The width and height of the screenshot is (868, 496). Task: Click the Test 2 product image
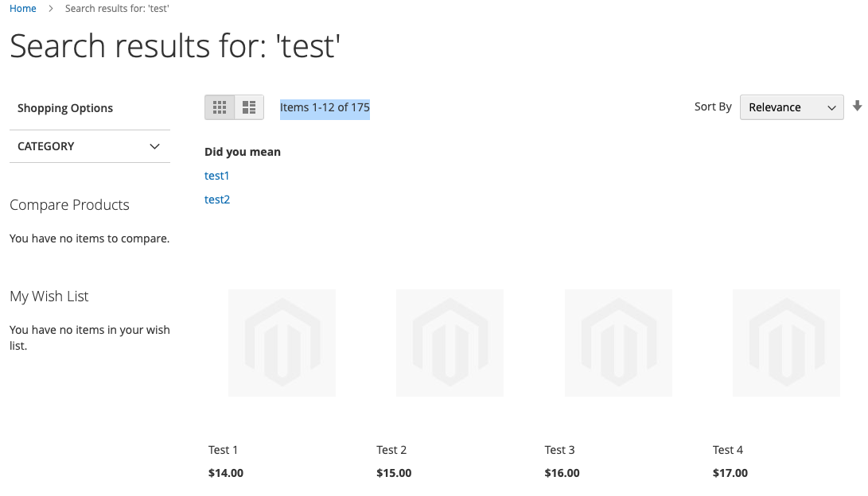450,343
